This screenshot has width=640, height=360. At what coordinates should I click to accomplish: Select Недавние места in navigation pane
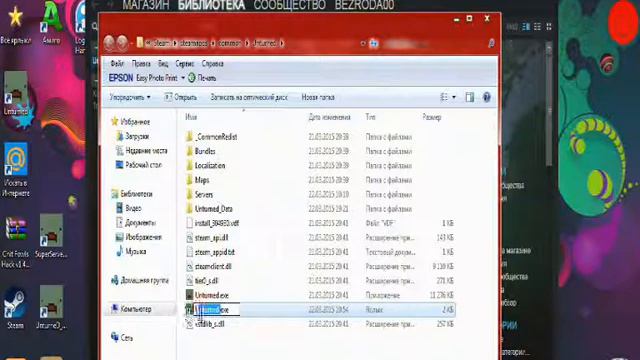point(141,151)
